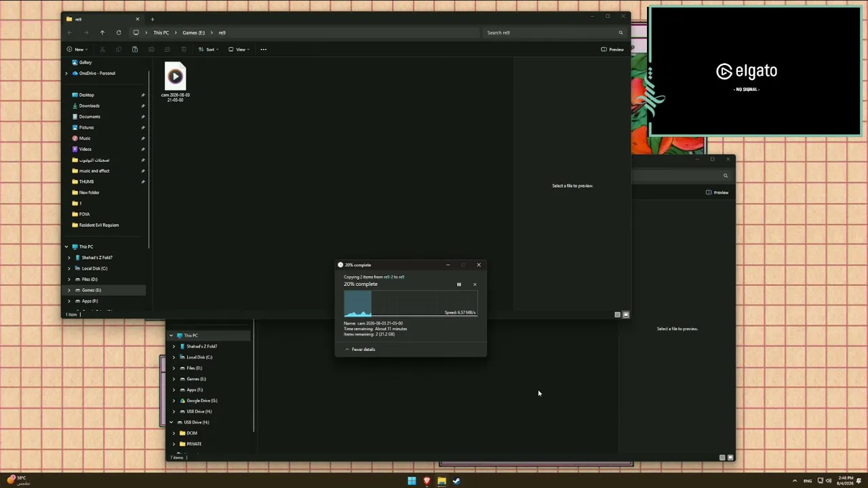868x488 pixels.
Task: Open Brave browser from the taskbar
Action: 427,481
